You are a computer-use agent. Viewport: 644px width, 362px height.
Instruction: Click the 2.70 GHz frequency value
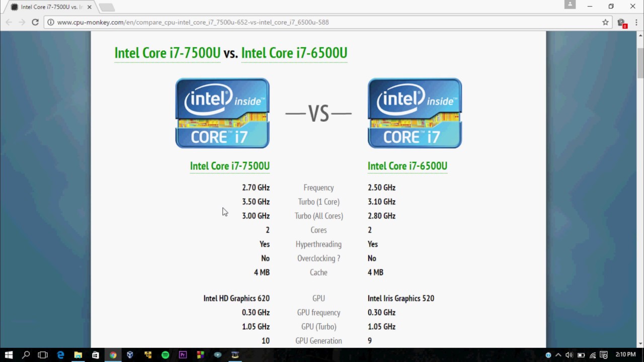click(x=256, y=188)
